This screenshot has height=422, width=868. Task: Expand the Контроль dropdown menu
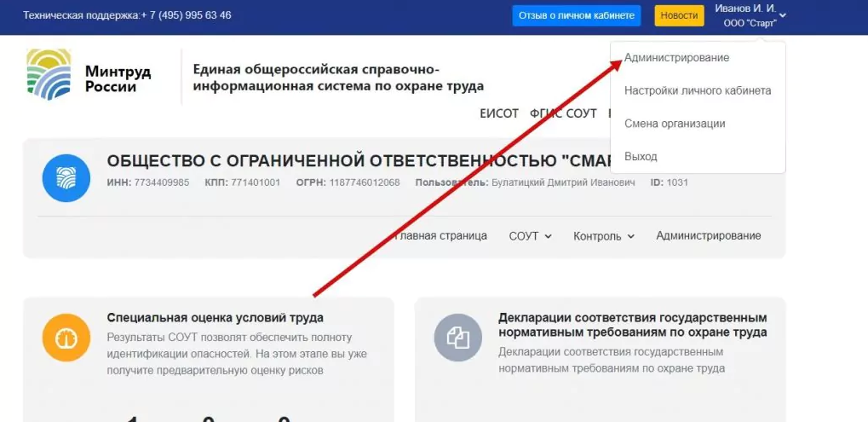[603, 236]
